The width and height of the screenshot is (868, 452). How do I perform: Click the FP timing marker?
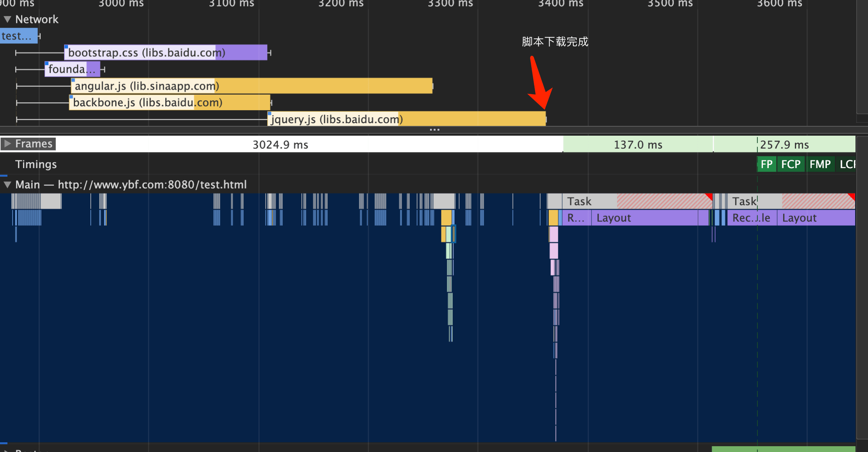[x=766, y=164]
